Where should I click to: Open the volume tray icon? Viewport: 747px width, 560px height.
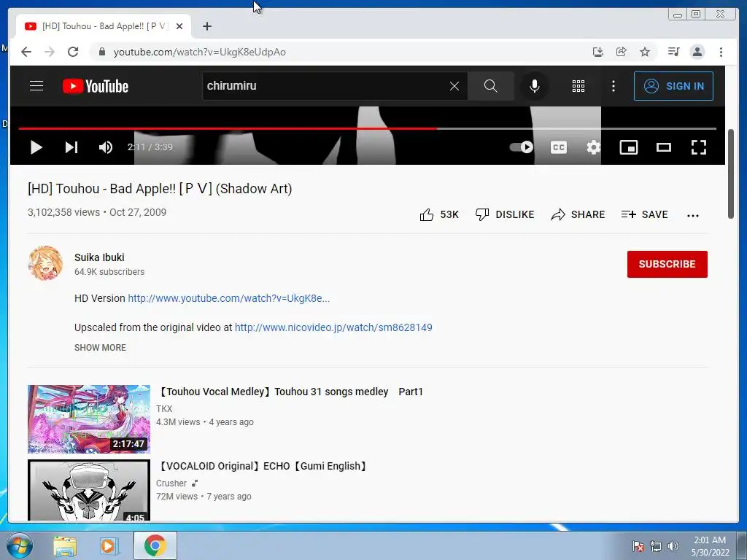[x=673, y=546]
